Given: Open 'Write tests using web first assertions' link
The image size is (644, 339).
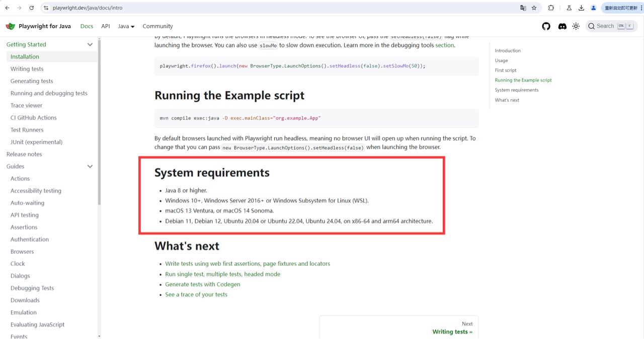Looking at the screenshot, I should click(248, 263).
